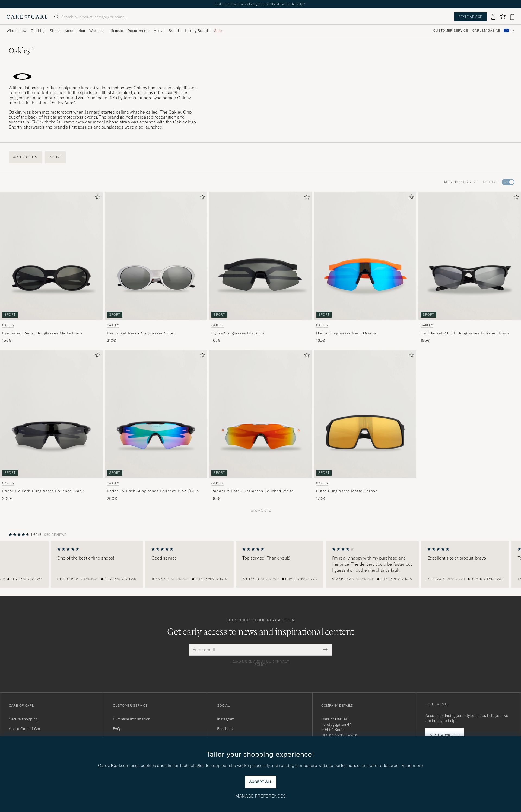Screen dimensions: 521x812
Task: Open Radar EV Path Polished White image
Action: (260, 414)
